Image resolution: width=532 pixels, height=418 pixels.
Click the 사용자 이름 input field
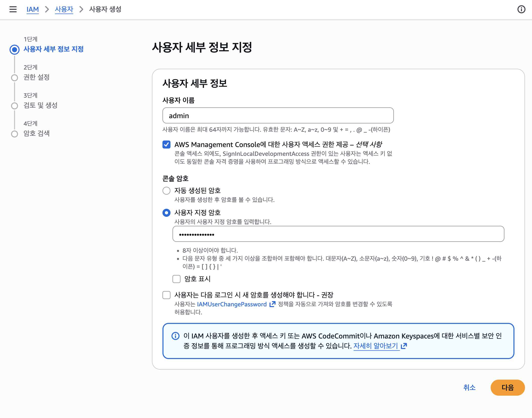(278, 116)
